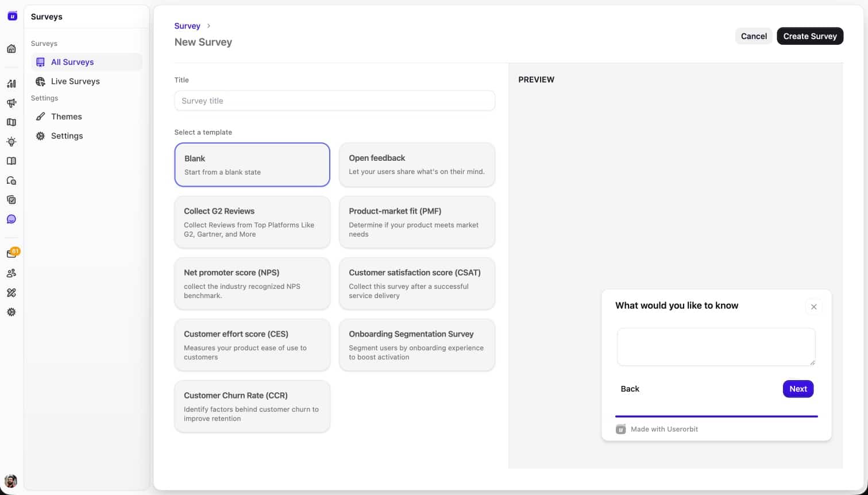Open the home dashboard icon
This screenshot has width=868, height=495.
11,49
